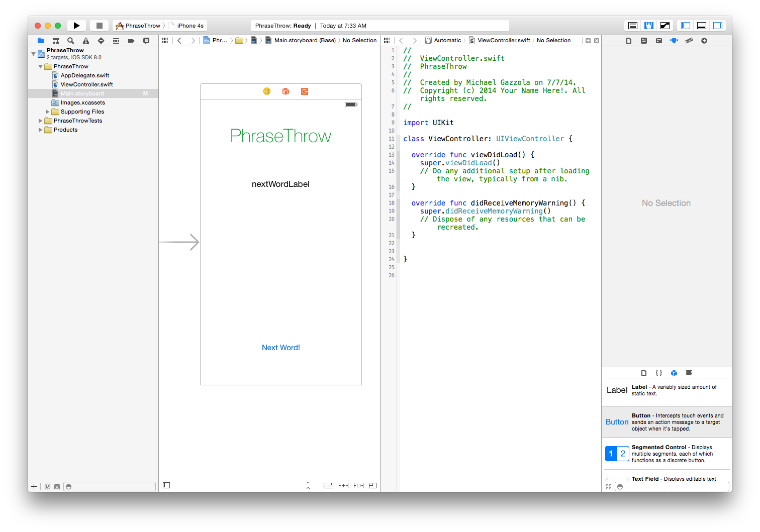760x532 pixels.
Task: Click the navigator filter field
Action: coord(110,486)
